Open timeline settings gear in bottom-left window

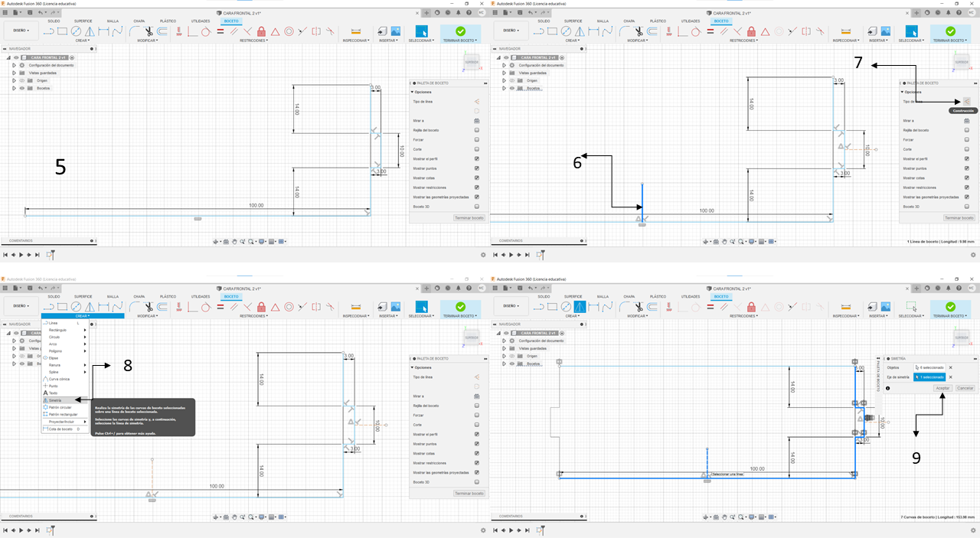click(x=483, y=530)
